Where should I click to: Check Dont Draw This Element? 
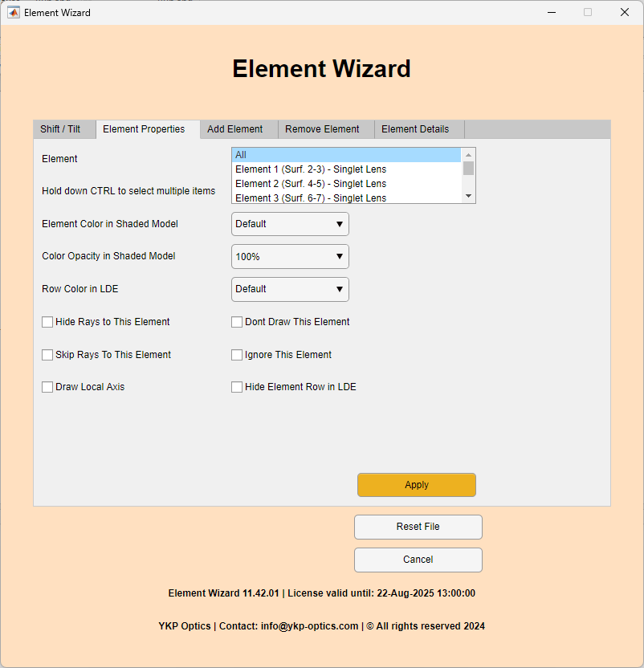point(236,321)
